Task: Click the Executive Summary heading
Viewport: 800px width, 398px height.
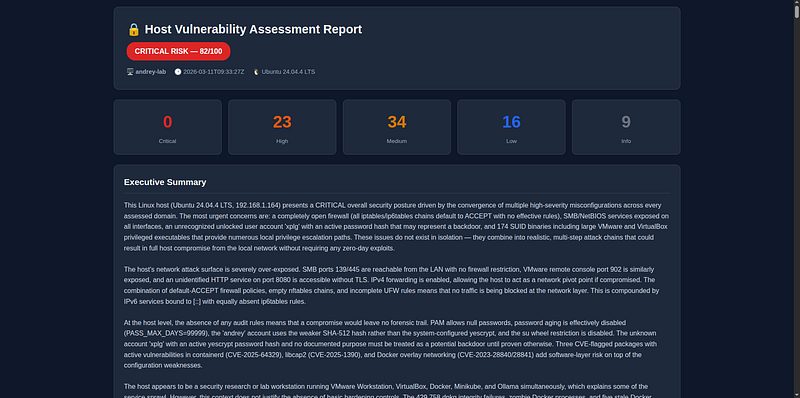Action: pyautogui.click(x=165, y=182)
